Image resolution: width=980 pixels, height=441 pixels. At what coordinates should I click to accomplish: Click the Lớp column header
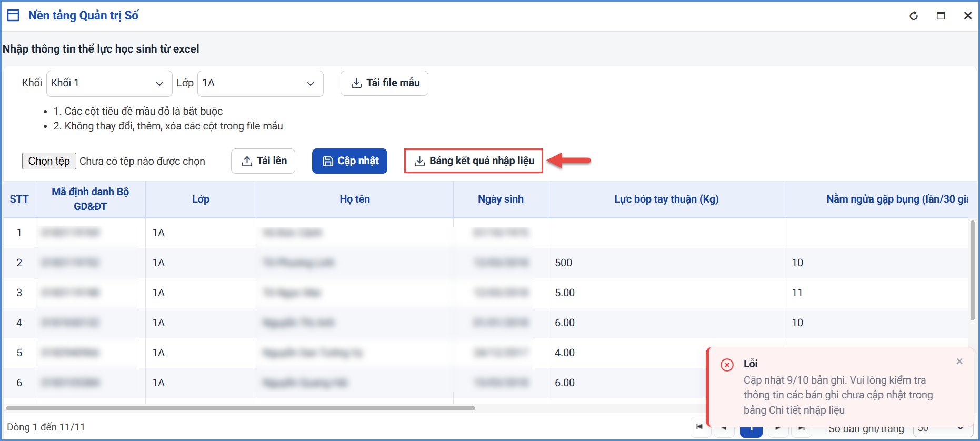tap(201, 199)
